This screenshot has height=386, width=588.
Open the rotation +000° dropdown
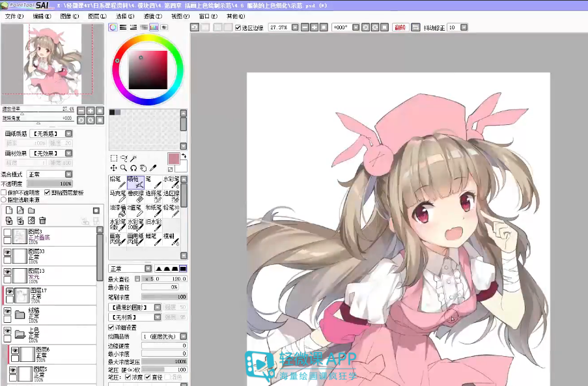356,27
